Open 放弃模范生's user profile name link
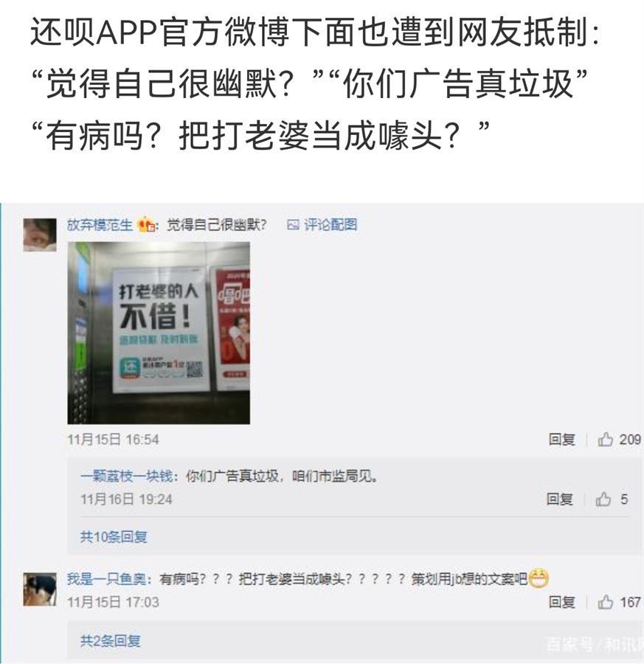This screenshot has height=664, width=644. [x=100, y=225]
